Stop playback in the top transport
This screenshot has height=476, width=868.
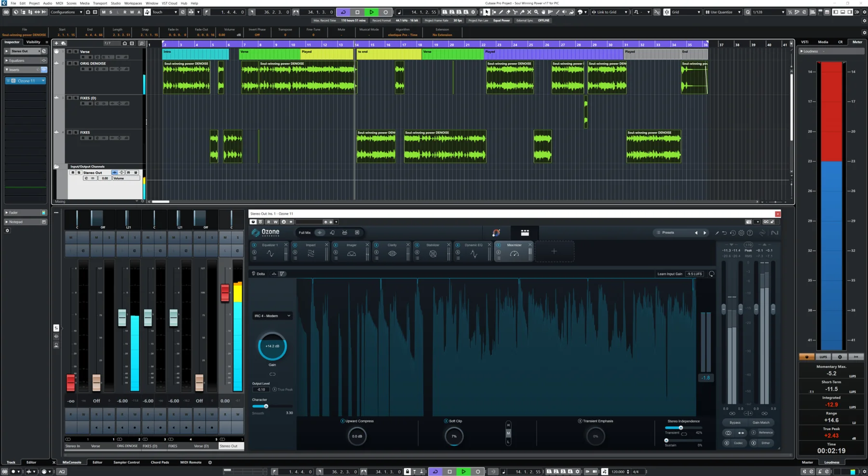click(x=357, y=12)
